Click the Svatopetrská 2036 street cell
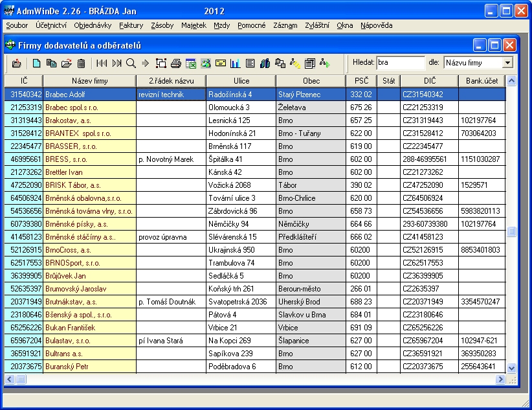 (241, 302)
